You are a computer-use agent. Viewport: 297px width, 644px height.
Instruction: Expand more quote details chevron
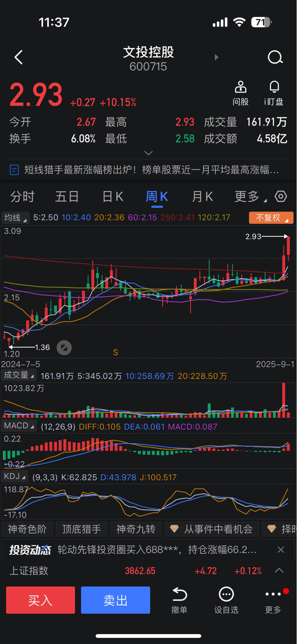tap(148, 153)
